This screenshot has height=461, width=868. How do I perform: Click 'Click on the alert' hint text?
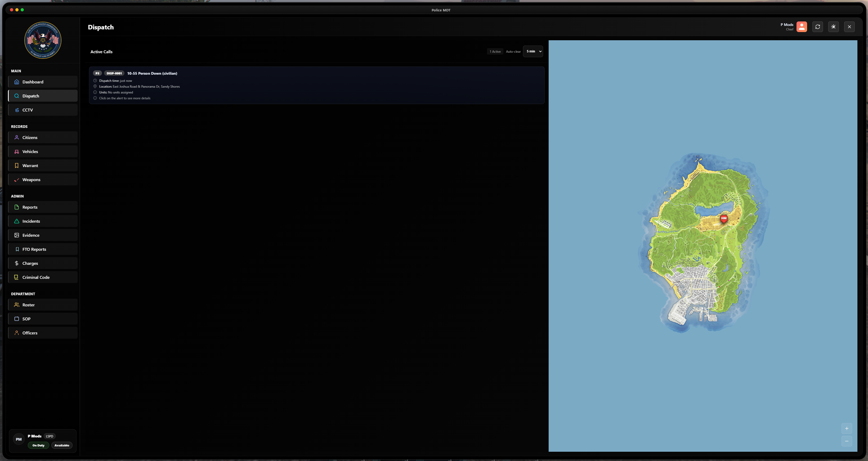point(125,99)
